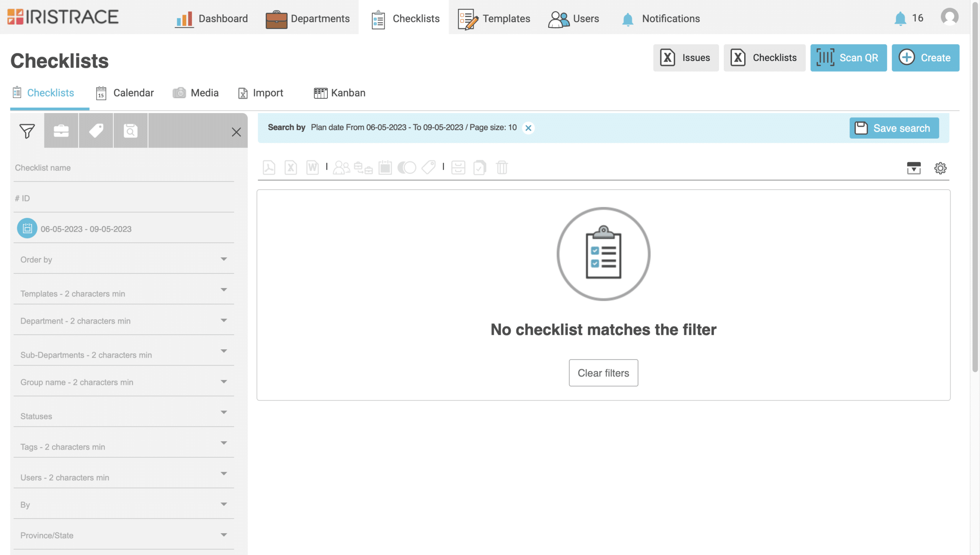
Task: Click the Checklist name input field
Action: [x=124, y=167]
